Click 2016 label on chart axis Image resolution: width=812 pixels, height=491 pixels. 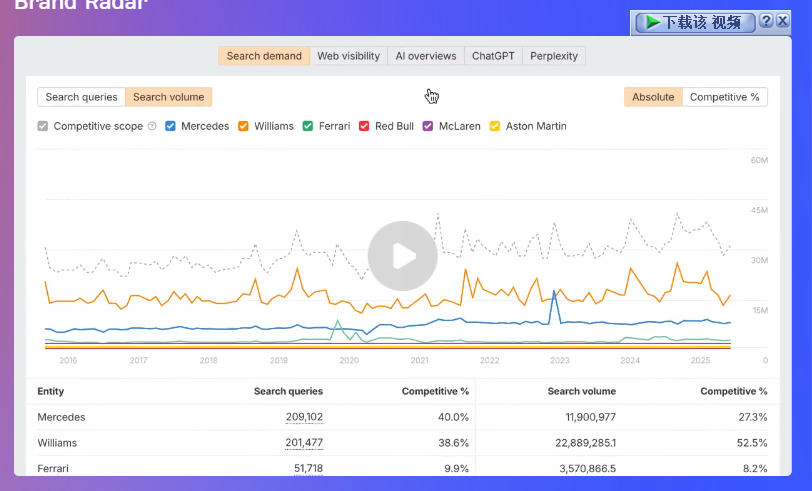(x=68, y=360)
